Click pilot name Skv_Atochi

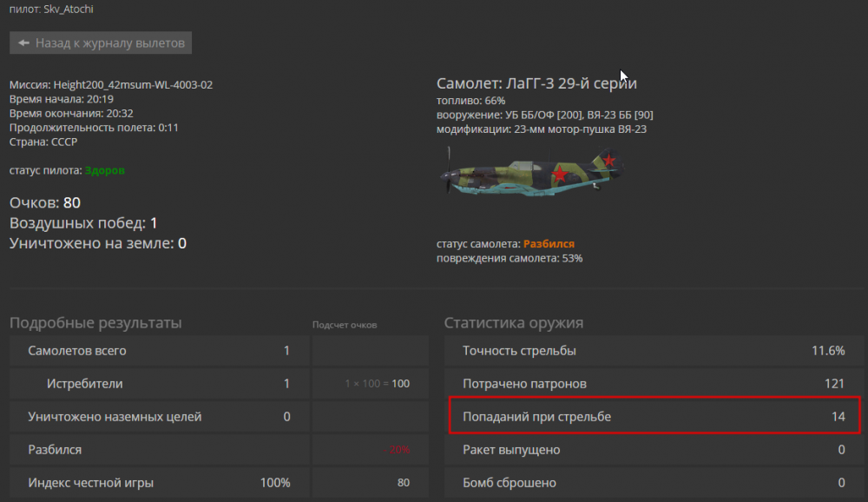click(x=72, y=7)
